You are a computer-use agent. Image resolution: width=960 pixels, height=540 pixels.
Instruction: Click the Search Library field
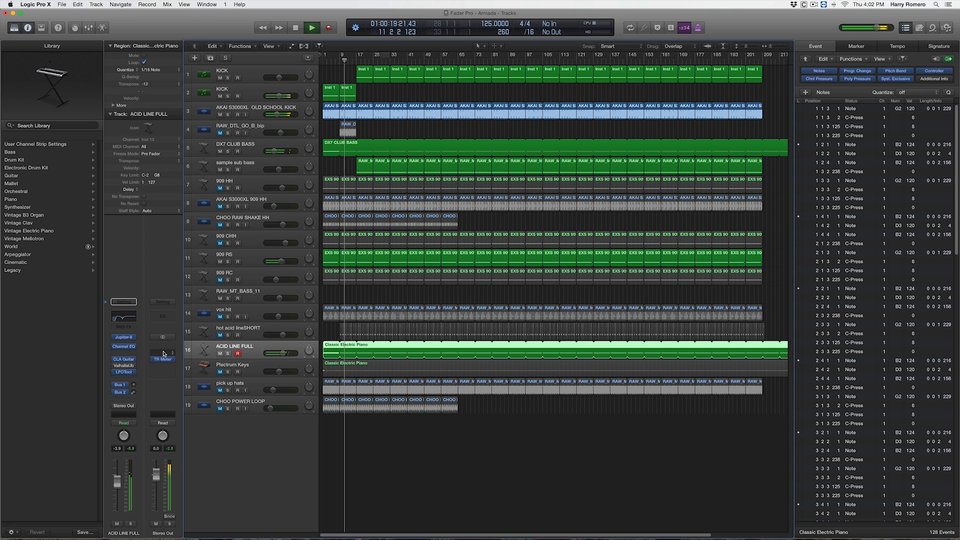tap(52, 126)
